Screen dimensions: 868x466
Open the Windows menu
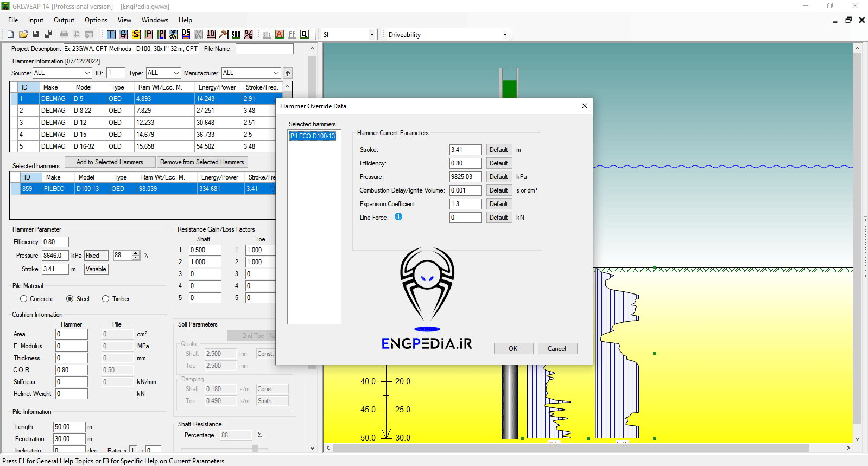tap(155, 20)
